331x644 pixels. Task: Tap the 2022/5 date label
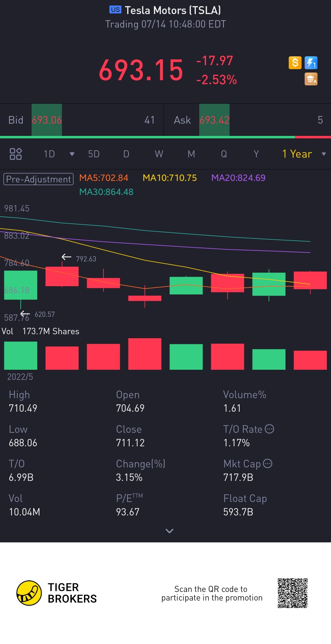coord(20,377)
